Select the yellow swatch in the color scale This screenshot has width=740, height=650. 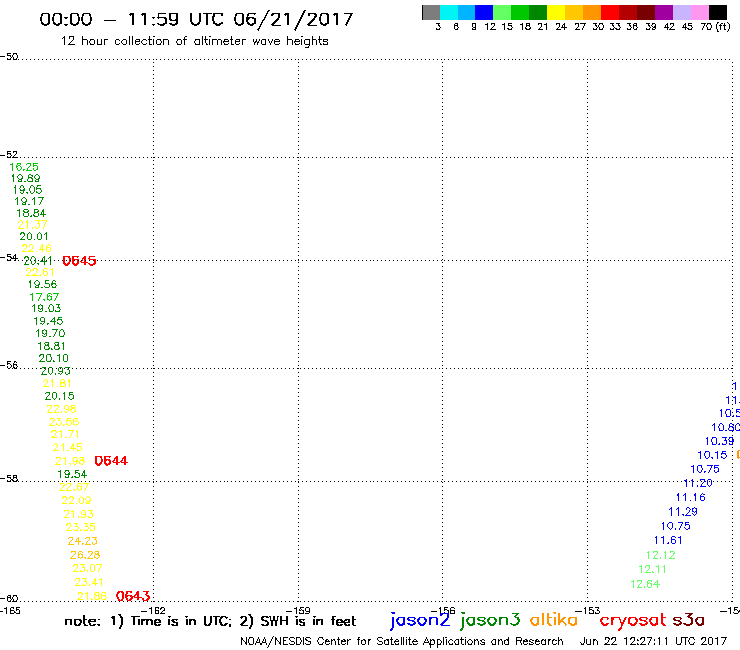click(556, 12)
